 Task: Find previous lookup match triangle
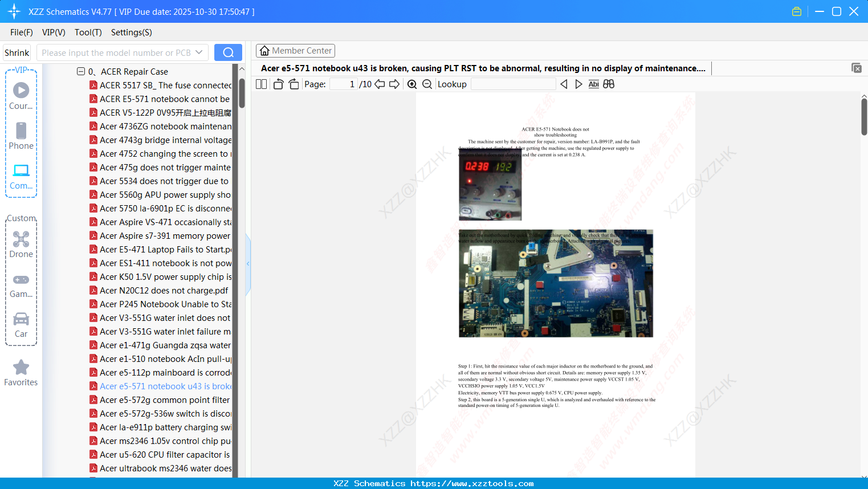pos(564,84)
